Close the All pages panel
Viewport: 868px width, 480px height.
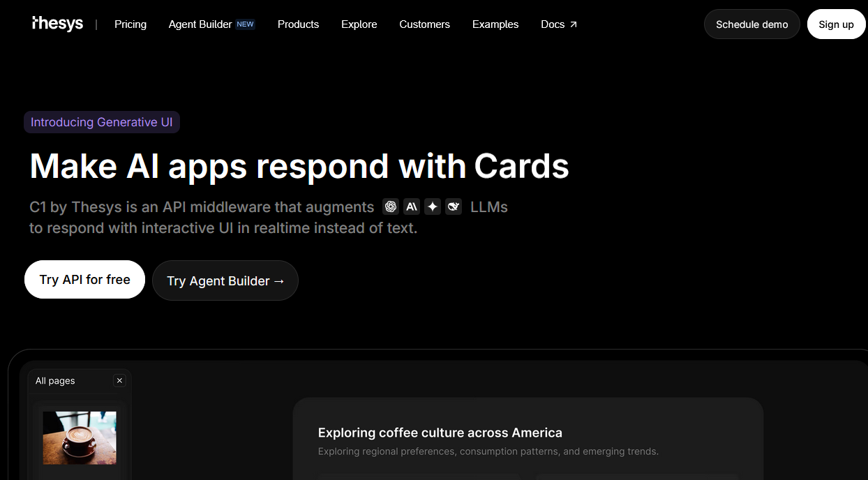click(119, 380)
